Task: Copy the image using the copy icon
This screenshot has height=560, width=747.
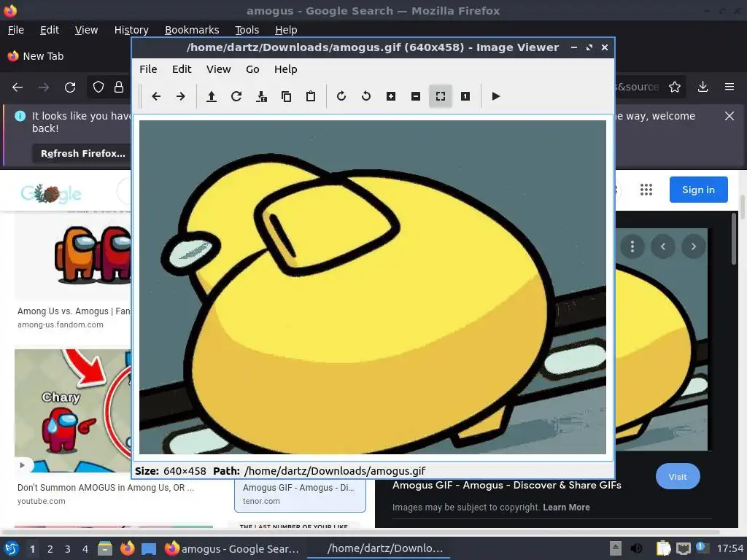Action: (x=286, y=97)
